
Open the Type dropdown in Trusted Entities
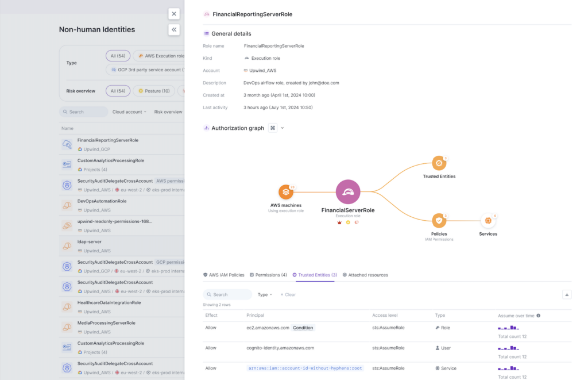(264, 294)
